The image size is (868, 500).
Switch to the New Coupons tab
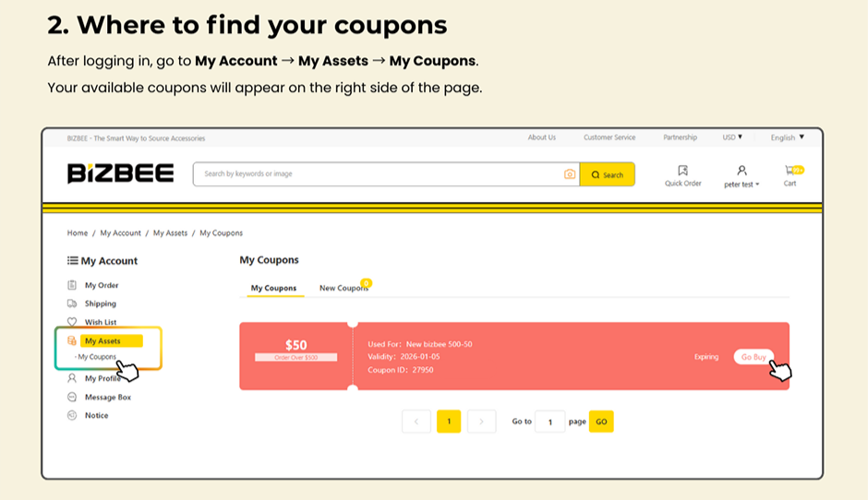pos(344,288)
